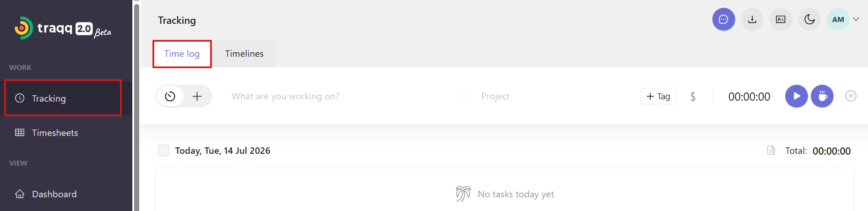Viewport: 868px width, 211px height.
Task: Check the Today, Tue, 14 Jul checkbox
Action: click(x=163, y=151)
